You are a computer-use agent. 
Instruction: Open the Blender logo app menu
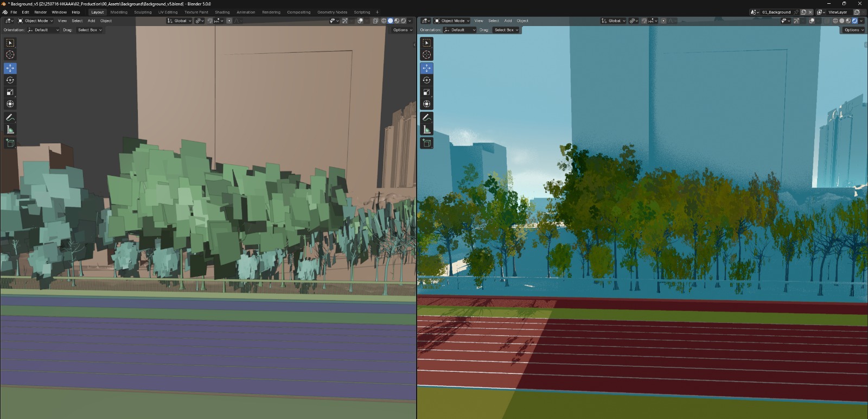pos(4,12)
